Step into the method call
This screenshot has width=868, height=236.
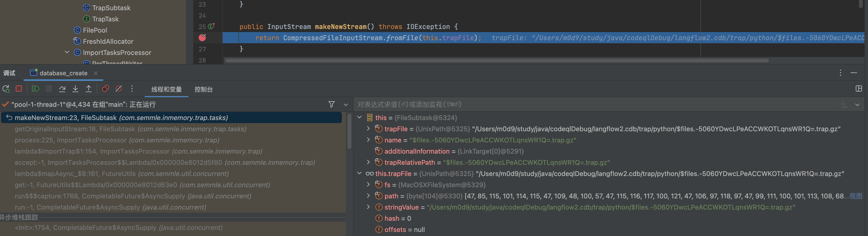pos(75,88)
